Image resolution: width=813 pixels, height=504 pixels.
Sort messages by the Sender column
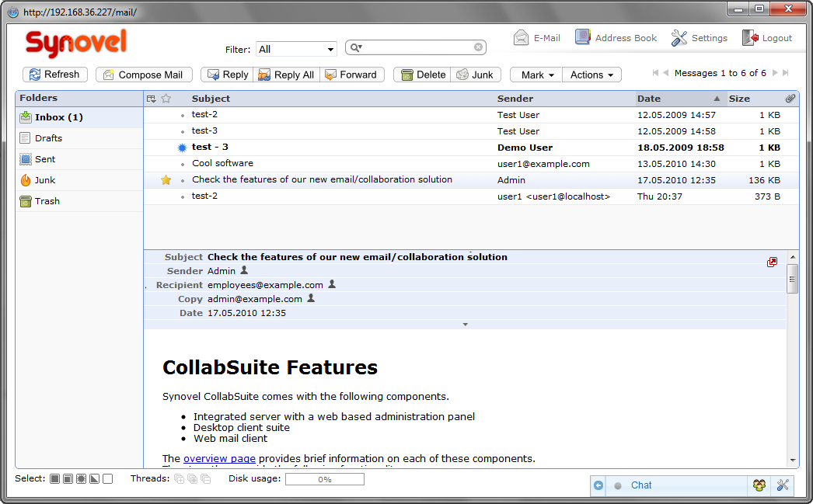click(515, 99)
